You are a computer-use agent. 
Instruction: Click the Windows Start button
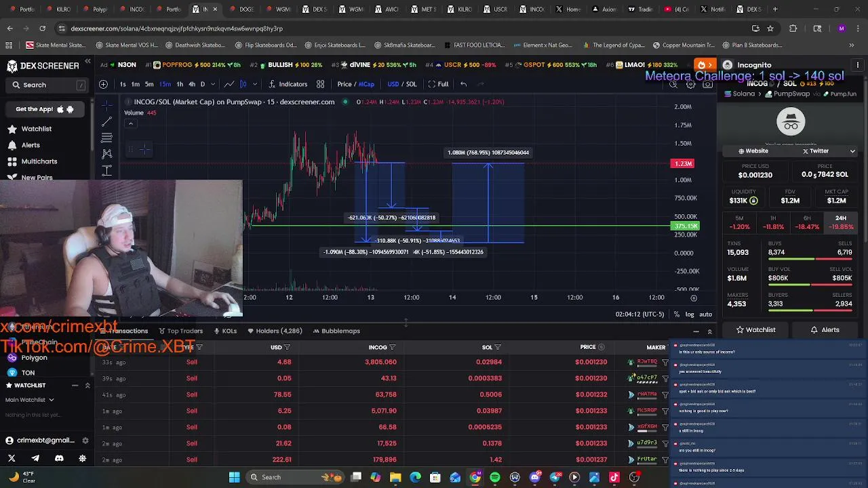[234, 477]
